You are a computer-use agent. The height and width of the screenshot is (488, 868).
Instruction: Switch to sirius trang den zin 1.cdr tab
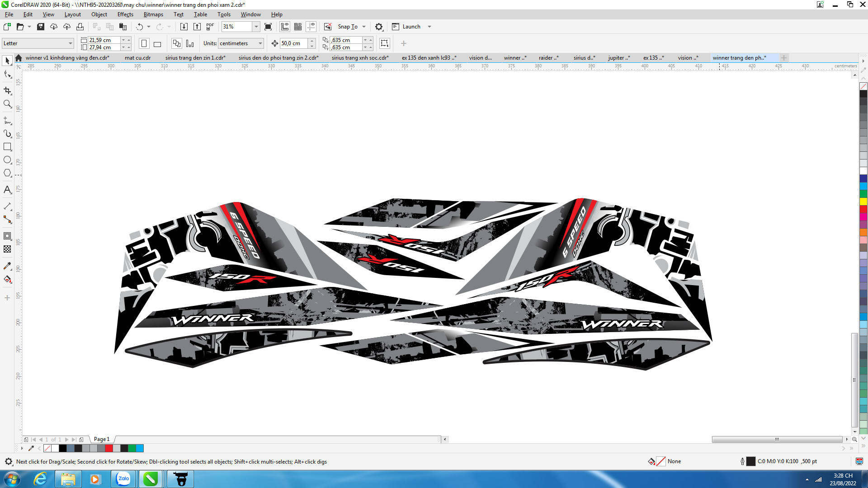[x=195, y=58]
